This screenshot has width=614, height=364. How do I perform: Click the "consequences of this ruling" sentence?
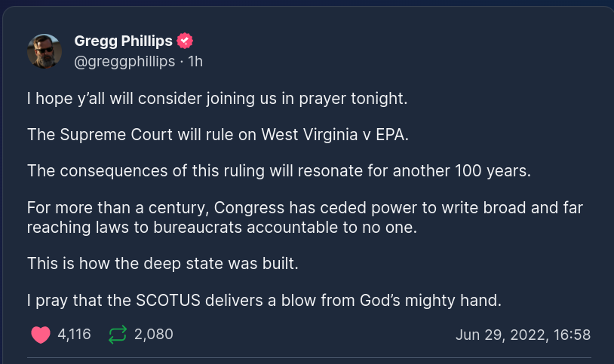click(279, 170)
